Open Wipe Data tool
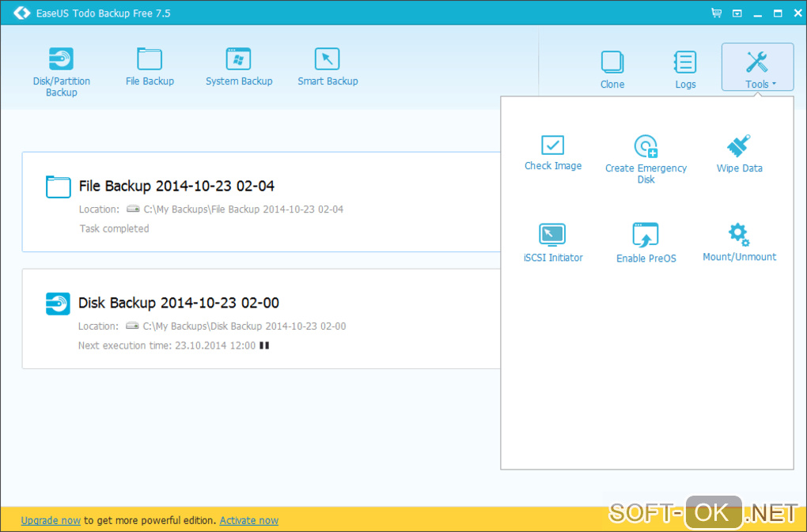Screen dimensions: 807x532 (x=739, y=153)
